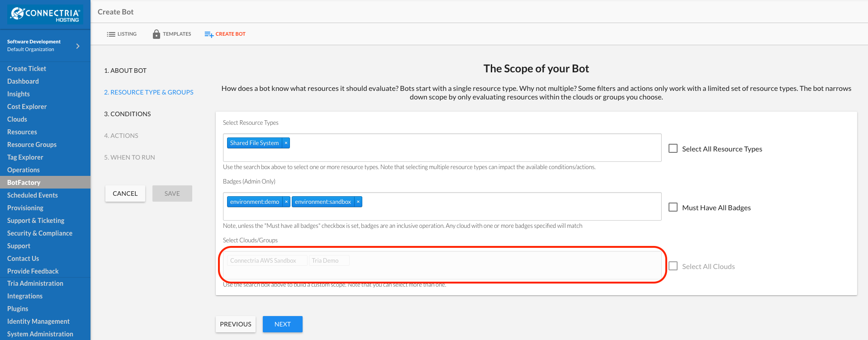Screen dimensions: 868x340
Task: Click inside the Select Resource Types box
Action: point(442,147)
